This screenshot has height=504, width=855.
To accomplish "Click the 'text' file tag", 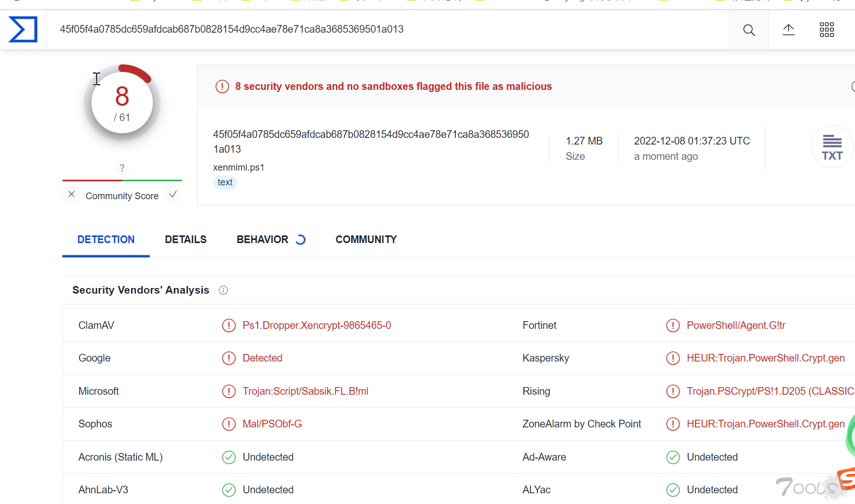I will (225, 182).
